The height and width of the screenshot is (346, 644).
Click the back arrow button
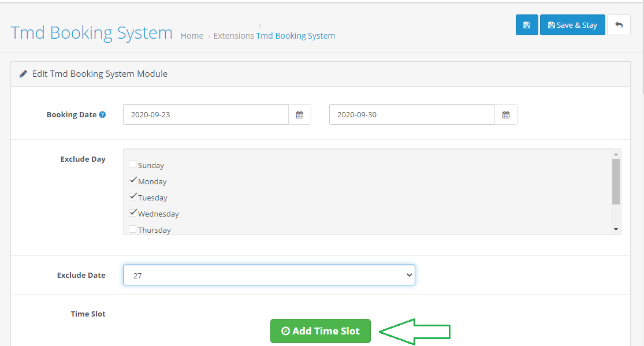(x=619, y=25)
